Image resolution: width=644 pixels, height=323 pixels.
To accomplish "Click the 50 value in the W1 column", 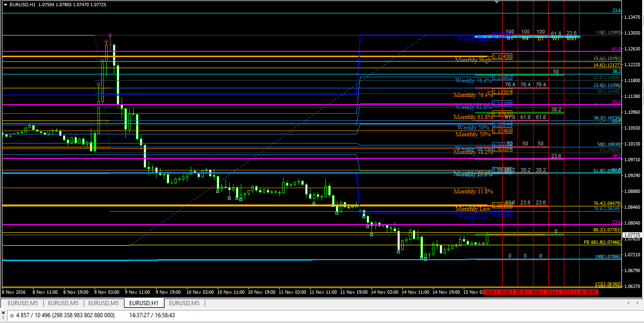I will (x=556, y=72).
